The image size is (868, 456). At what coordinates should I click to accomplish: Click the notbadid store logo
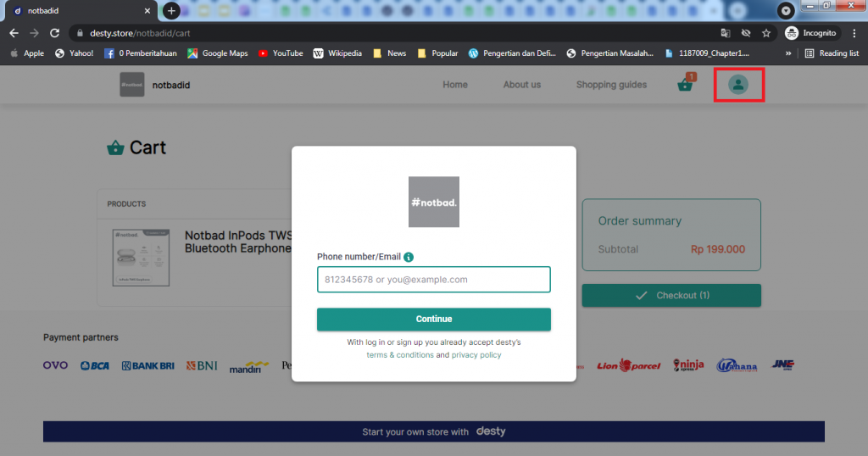coord(131,85)
